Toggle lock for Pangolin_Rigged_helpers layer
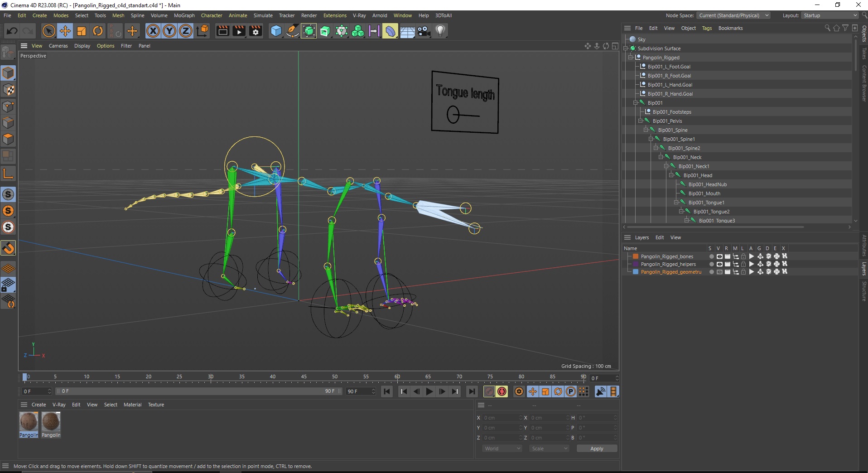 coord(743,264)
